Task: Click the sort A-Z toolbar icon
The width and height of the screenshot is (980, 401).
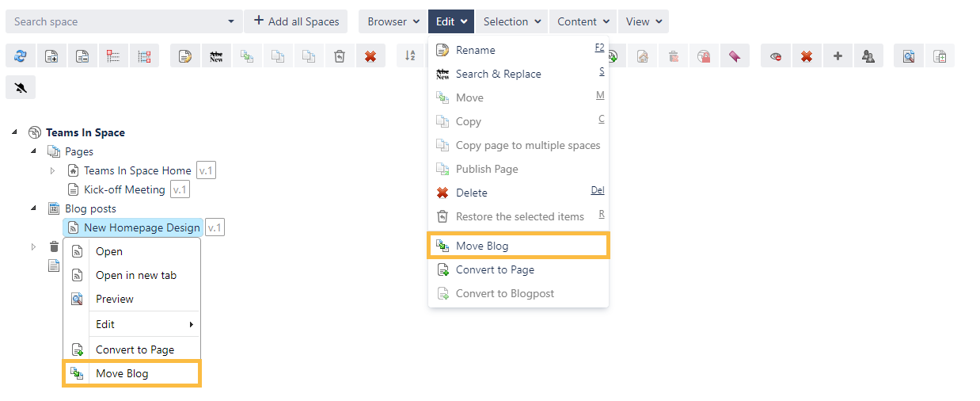Action: (x=410, y=55)
